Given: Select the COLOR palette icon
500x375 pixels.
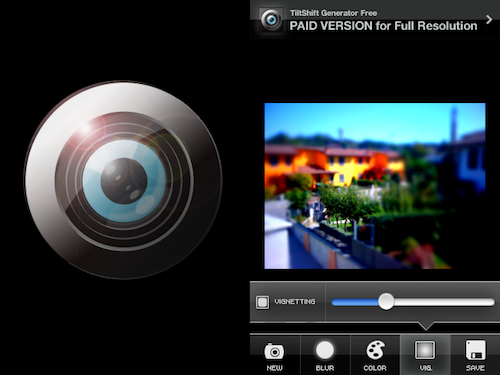Looking at the screenshot, I should (x=375, y=350).
